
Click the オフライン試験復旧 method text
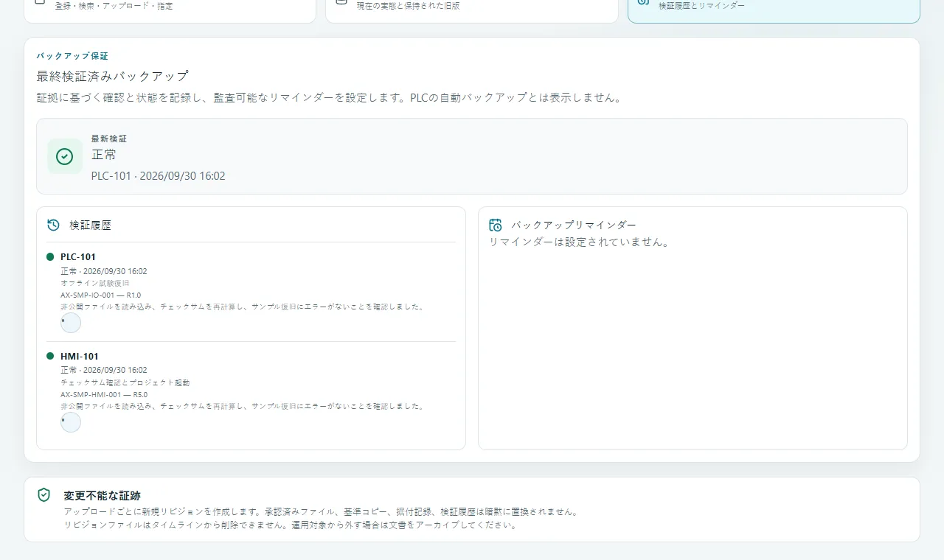[95, 283]
